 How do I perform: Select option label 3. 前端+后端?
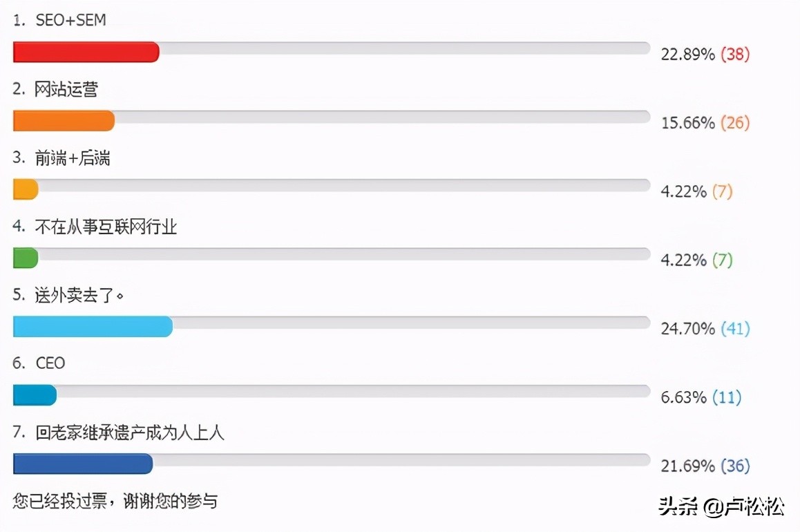61,158
